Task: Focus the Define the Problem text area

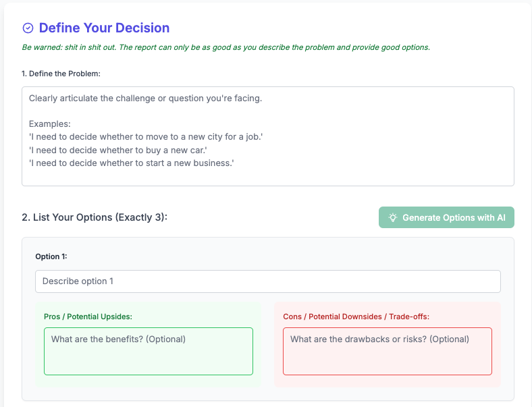Action: (x=268, y=136)
